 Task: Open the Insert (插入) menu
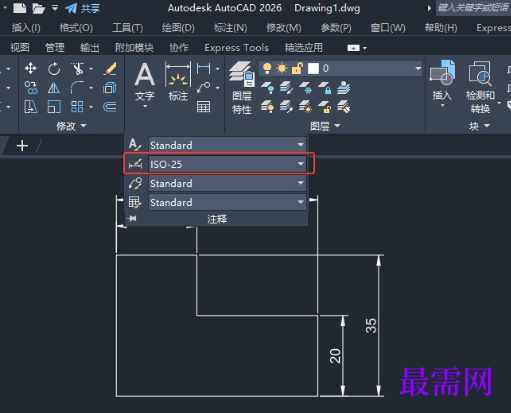point(26,28)
